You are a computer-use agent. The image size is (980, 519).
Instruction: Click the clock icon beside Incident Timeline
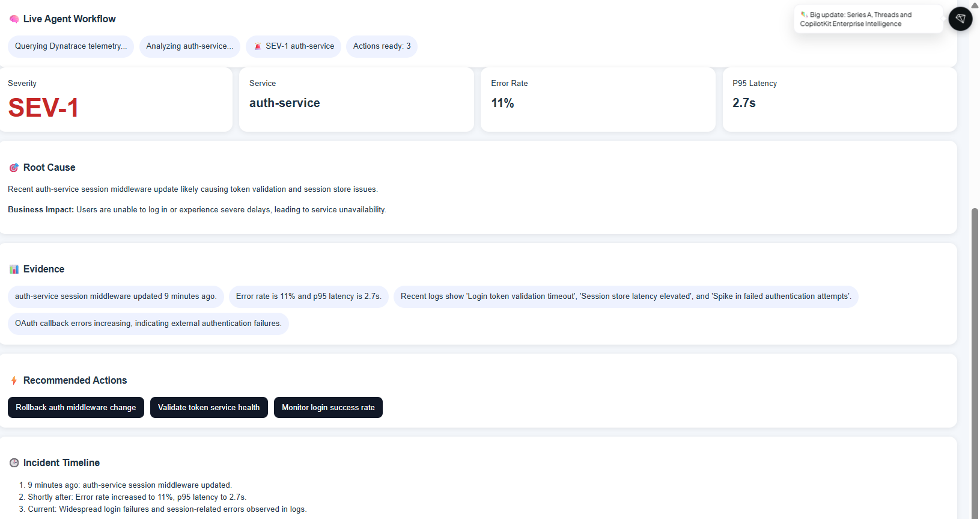tap(14, 463)
